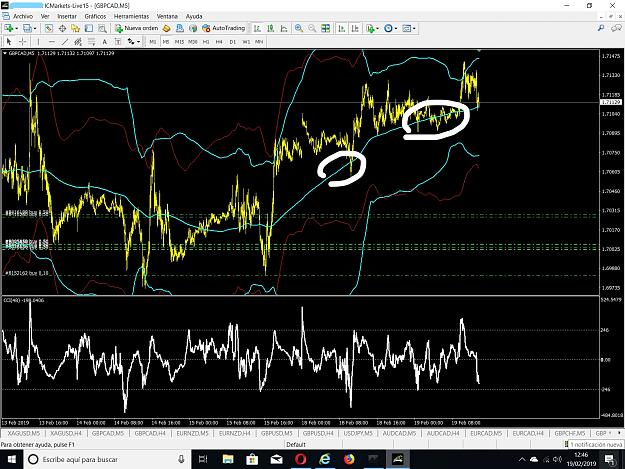Switch to the EURNZD,M5 chart tab
Viewport: 625px width, 469px height.
click(193, 433)
